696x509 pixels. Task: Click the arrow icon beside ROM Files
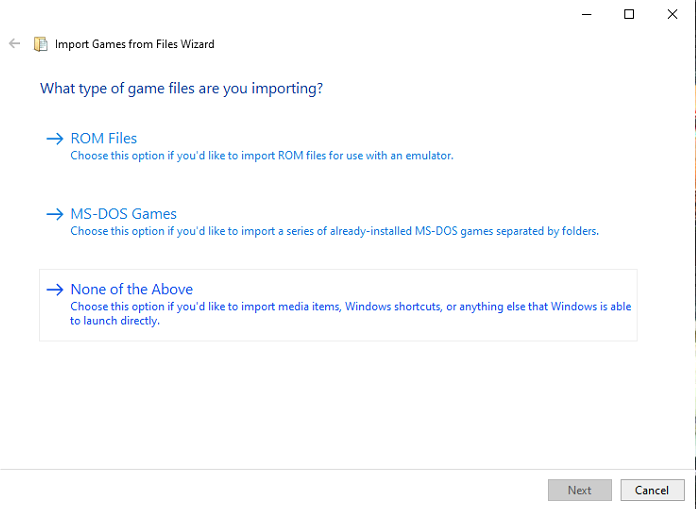[55, 139]
